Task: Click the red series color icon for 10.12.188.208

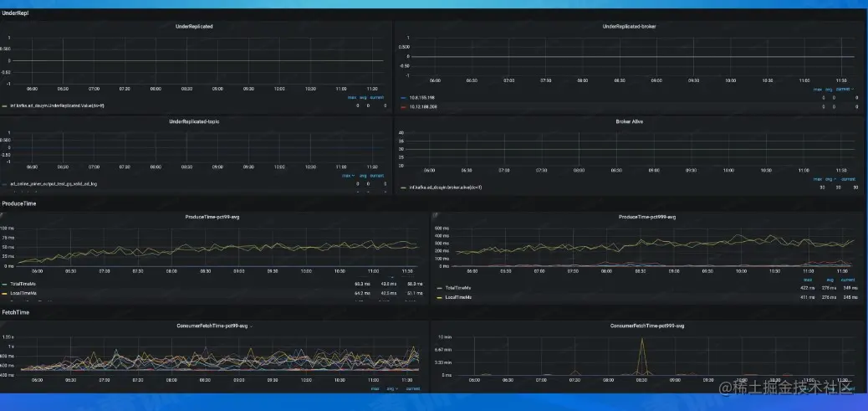Action: [x=404, y=106]
